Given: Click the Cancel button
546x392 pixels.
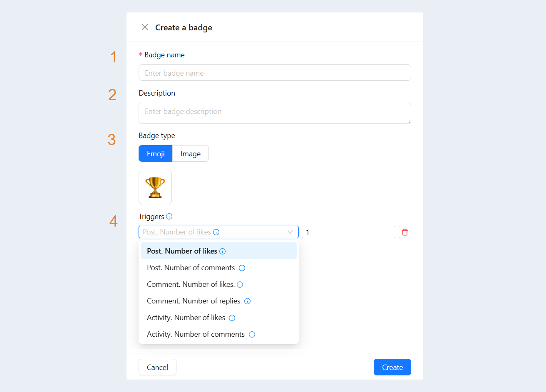Looking at the screenshot, I should point(157,367).
